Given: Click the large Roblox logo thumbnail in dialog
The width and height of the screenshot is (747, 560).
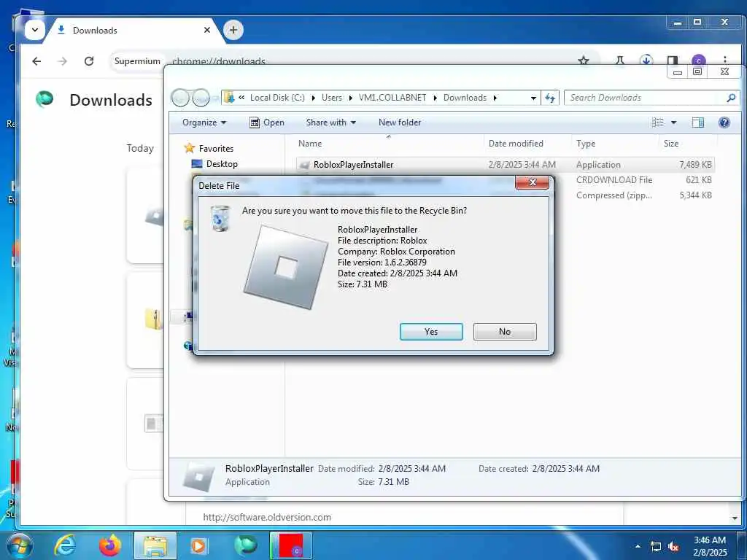Looking at the screenshot, I should 286,267.
